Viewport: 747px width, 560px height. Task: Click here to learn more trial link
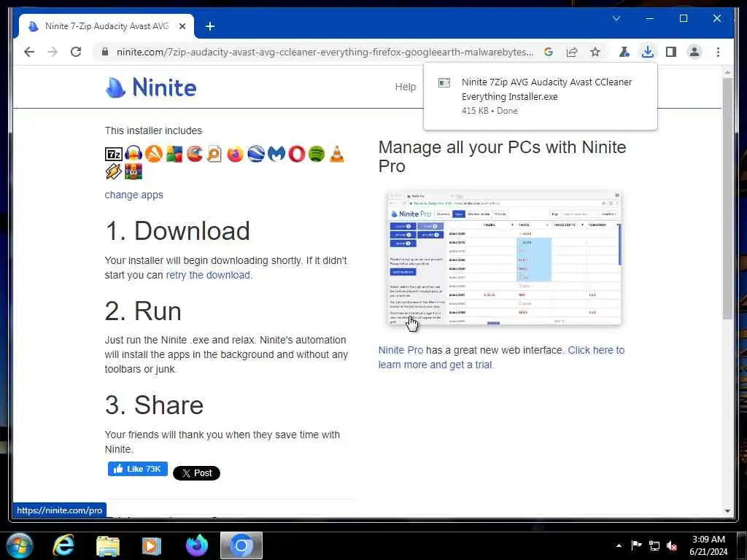point(501,357)
